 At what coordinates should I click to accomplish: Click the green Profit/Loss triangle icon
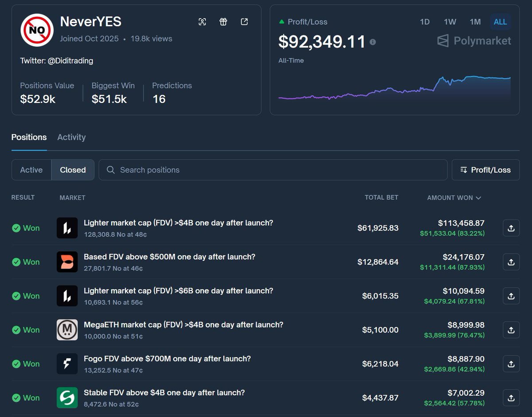[x=282, y=21]
